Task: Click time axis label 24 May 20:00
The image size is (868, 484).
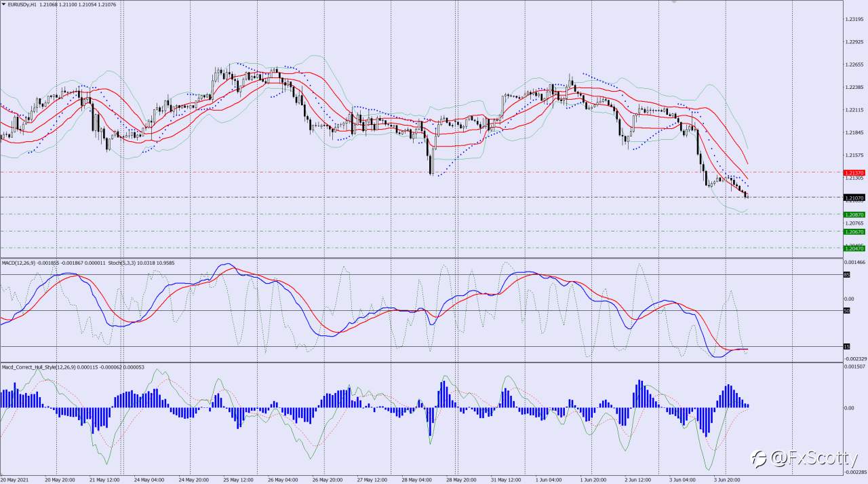Action: [193, 480]
